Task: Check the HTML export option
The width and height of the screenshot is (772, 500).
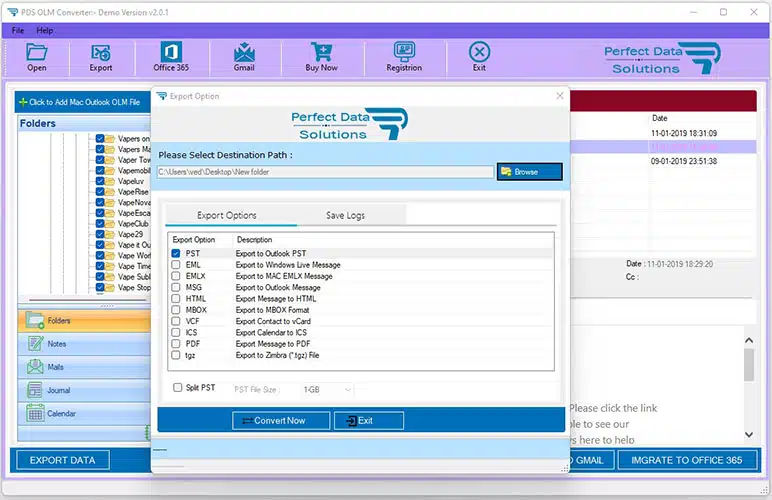Action: click(176, 299)
